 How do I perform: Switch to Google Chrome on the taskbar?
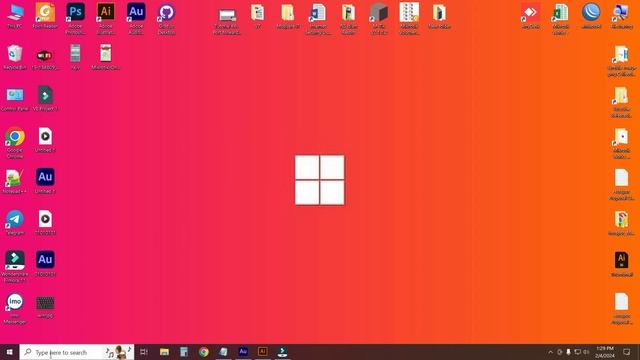[x=204, y=352]
